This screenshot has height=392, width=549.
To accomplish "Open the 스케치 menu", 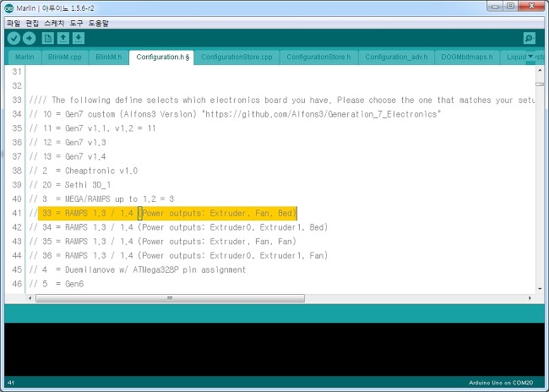I will tap(54, 24).
